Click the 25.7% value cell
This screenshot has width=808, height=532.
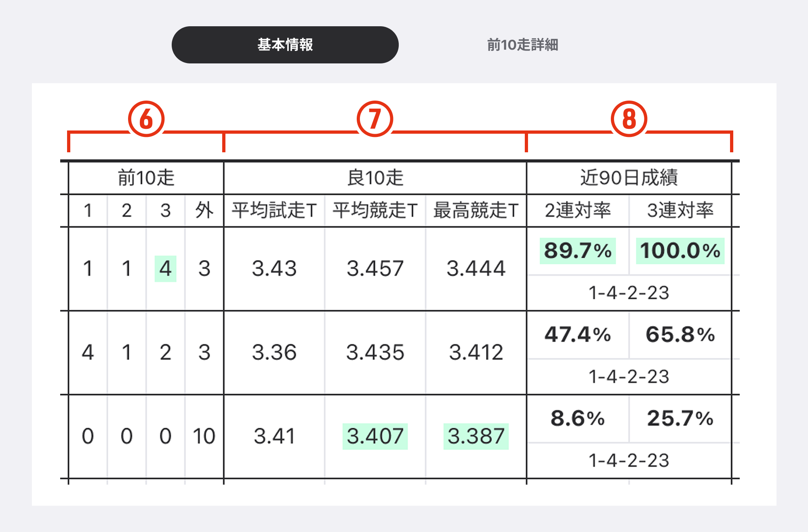(x=680, y=418)
